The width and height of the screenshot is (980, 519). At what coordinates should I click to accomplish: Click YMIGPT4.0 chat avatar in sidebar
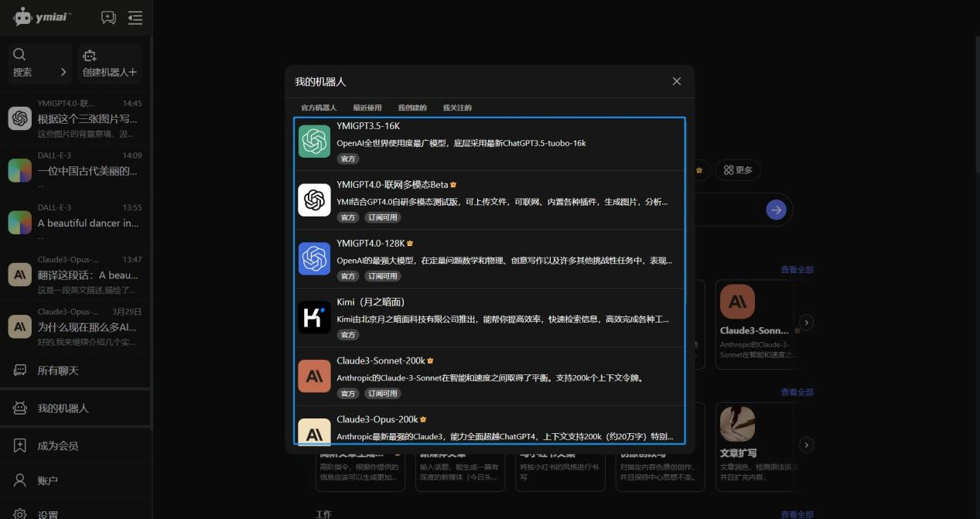[x=20, y=118]
